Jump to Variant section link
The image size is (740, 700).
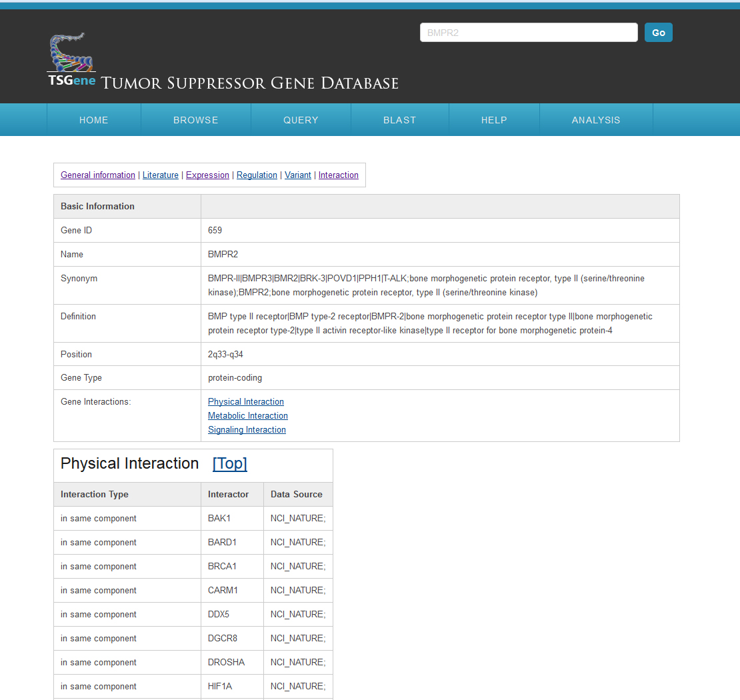pos(298,175)
